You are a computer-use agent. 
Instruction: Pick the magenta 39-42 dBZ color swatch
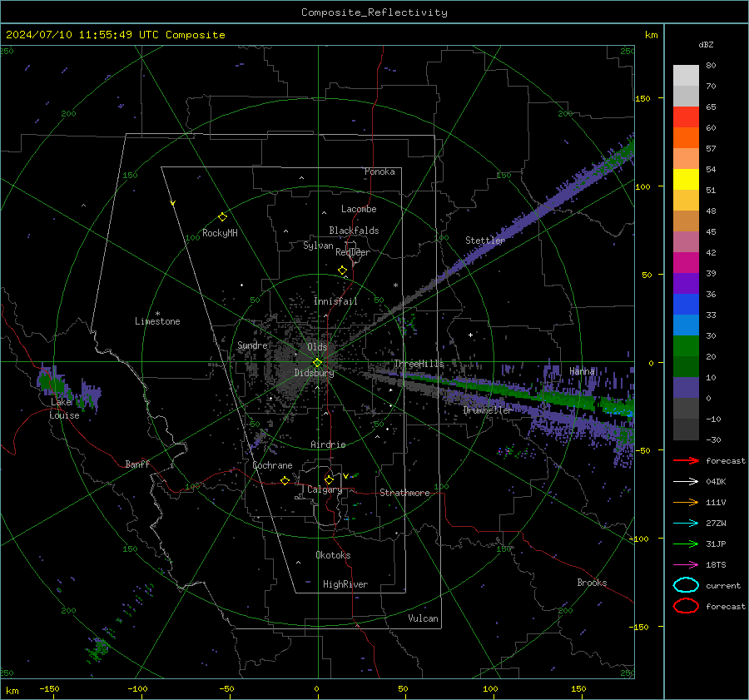click(x=686, y=263)
